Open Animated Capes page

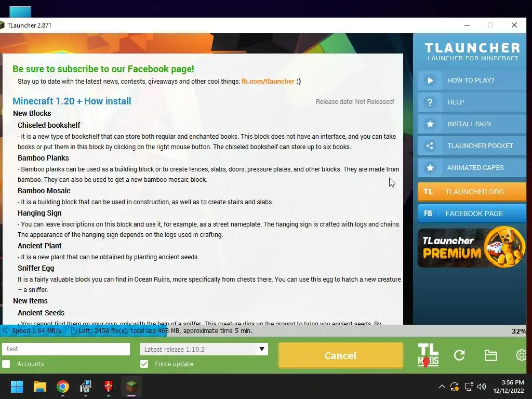472,168
